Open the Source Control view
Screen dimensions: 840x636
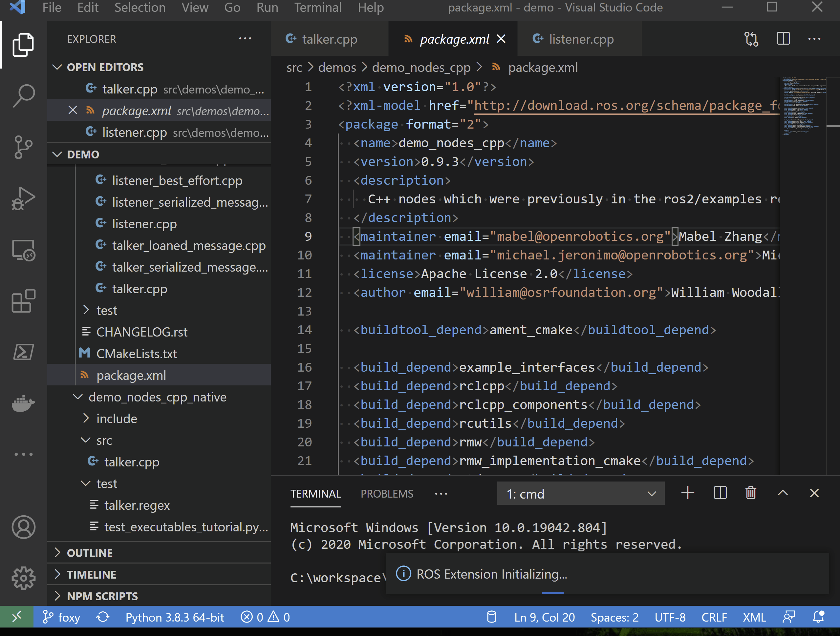(24, 147)
